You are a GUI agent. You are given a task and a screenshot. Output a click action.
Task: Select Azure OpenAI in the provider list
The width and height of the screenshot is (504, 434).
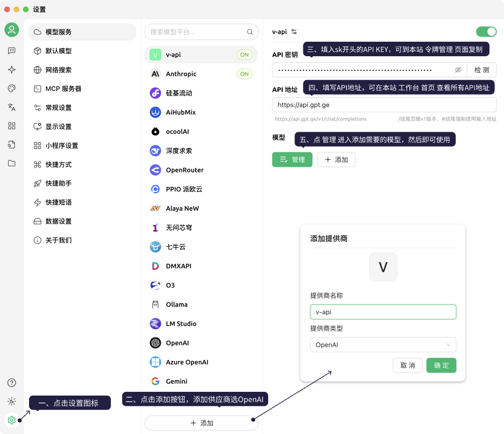coord(201,362)
